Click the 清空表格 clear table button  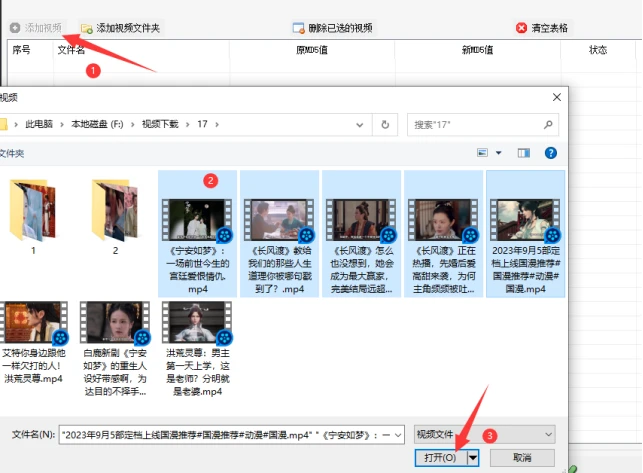tap(542, 28)
